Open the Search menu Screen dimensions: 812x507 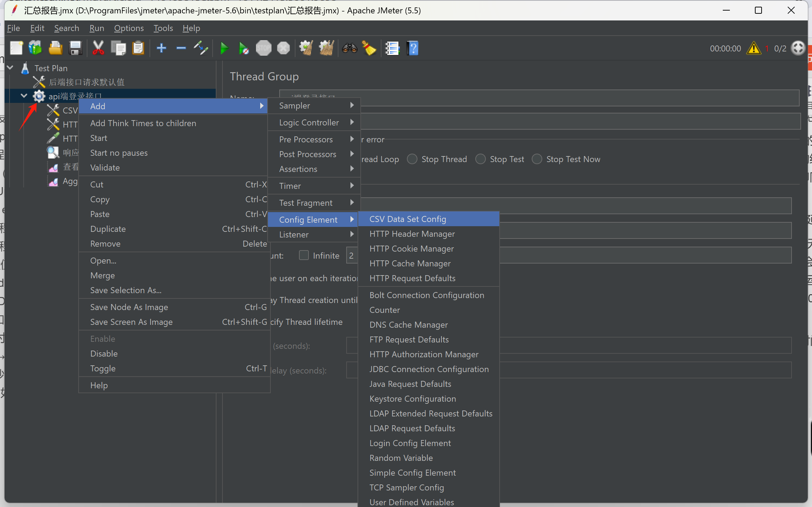[x=66, y=28]
